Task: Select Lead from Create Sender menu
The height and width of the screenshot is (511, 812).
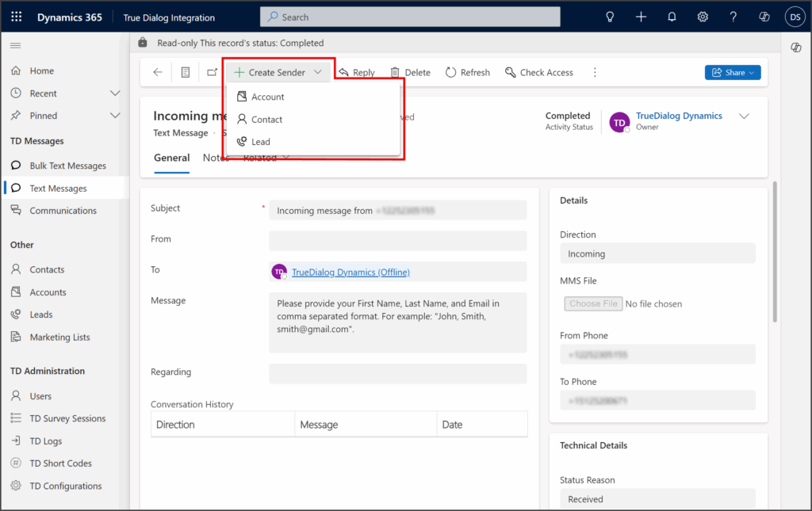Action: pos(313,142)
